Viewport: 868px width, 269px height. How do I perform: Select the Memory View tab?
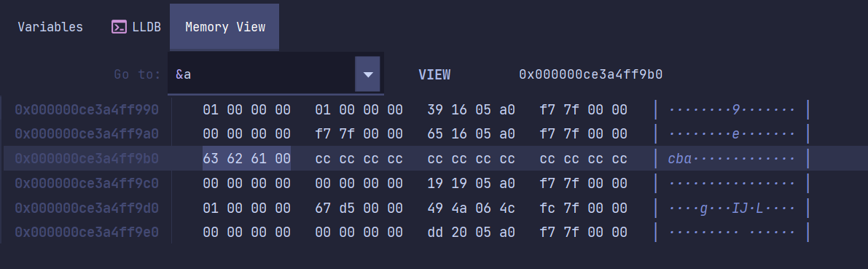click(x=224, y=26)
